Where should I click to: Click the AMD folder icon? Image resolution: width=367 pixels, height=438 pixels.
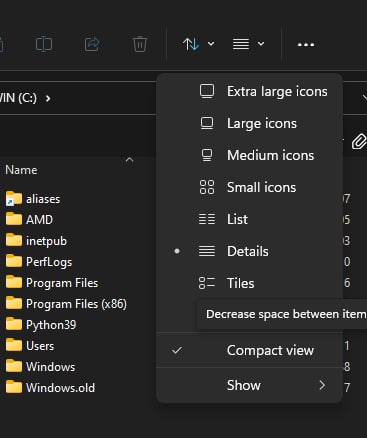click(14, 219)
